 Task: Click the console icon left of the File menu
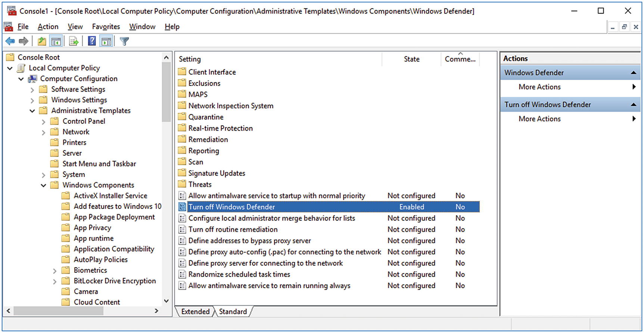click(8, 27)
